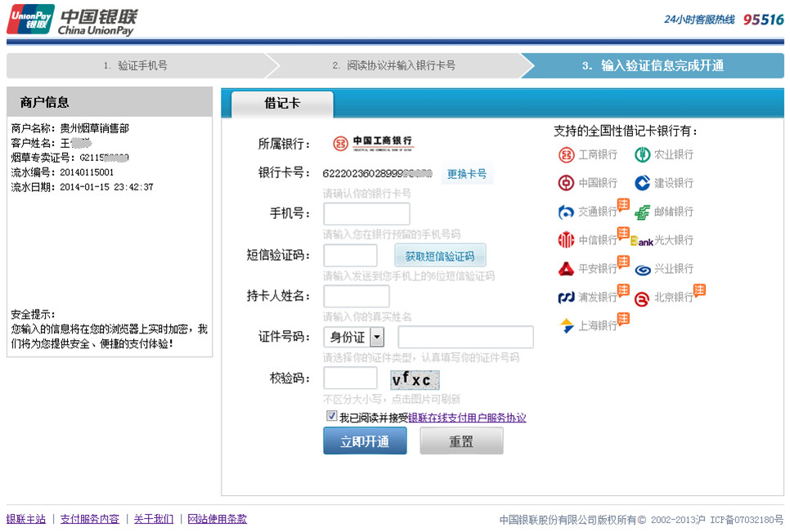Open the 银联在线支付用户服务协议 link
The height and width of the screenshot is (532, 790).
[x=467, y=418]
